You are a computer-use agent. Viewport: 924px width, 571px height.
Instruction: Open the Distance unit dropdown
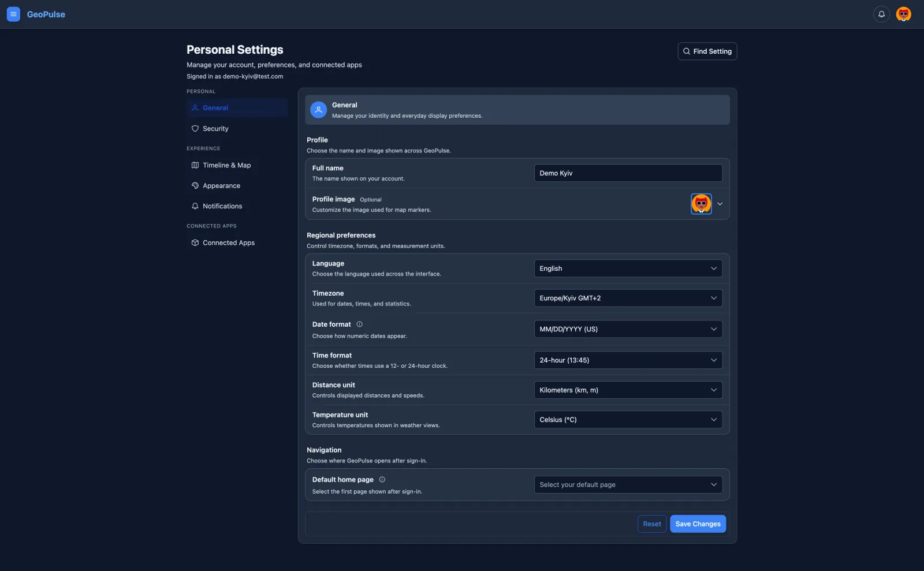[628, 390]
